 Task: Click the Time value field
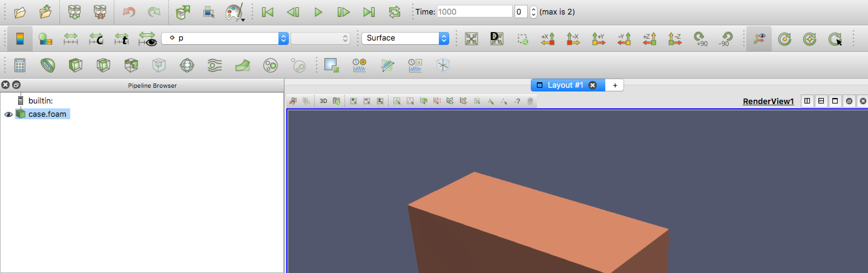(x=475, y=12)
